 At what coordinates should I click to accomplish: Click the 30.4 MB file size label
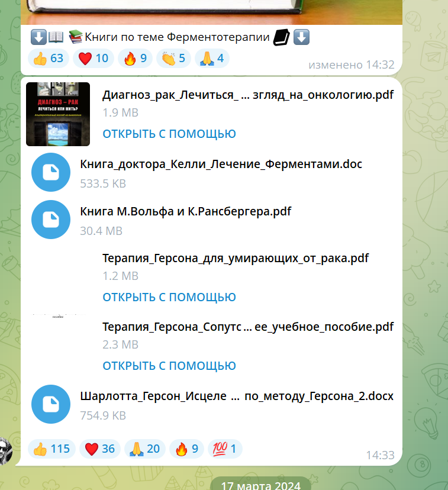coord(101,231)
